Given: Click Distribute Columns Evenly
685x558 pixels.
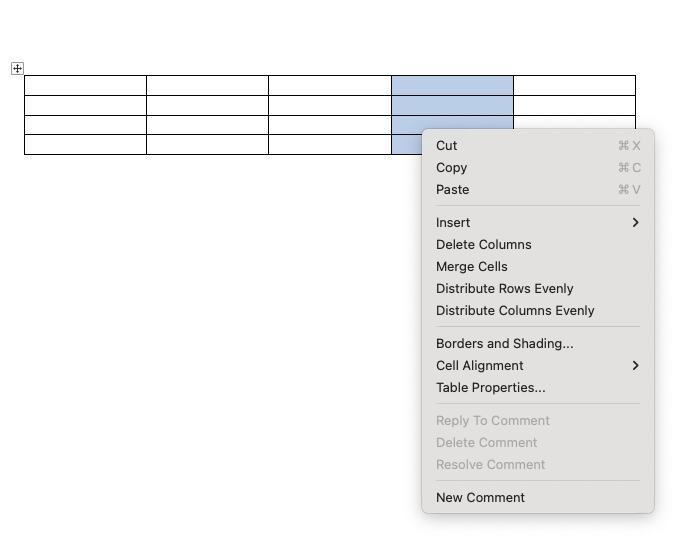Looking at the screenshot, I should (515, 311).
